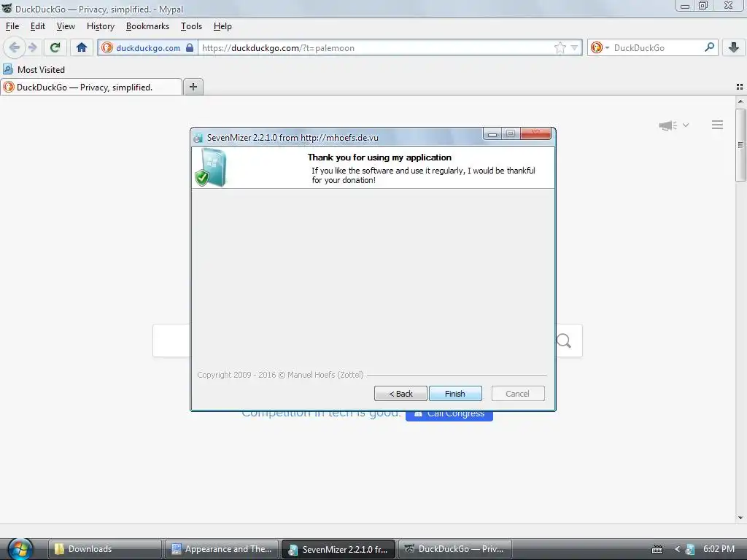Expand the chevron beside the megaphone

[x=686, y=125]
